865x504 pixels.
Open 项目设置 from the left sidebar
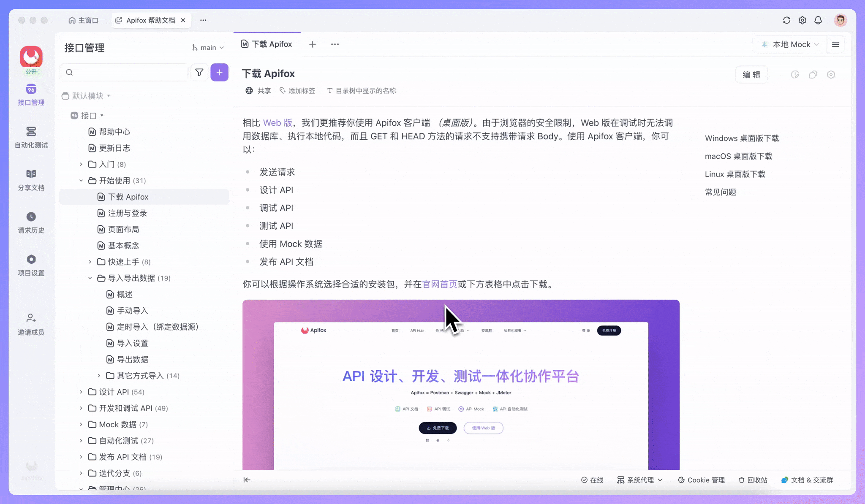[x=31, y=264]
